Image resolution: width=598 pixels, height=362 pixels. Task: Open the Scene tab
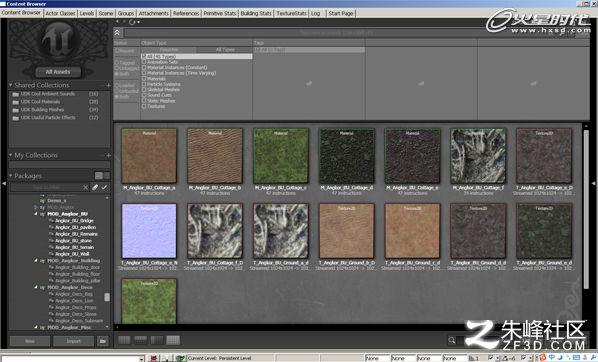(106, 13)
